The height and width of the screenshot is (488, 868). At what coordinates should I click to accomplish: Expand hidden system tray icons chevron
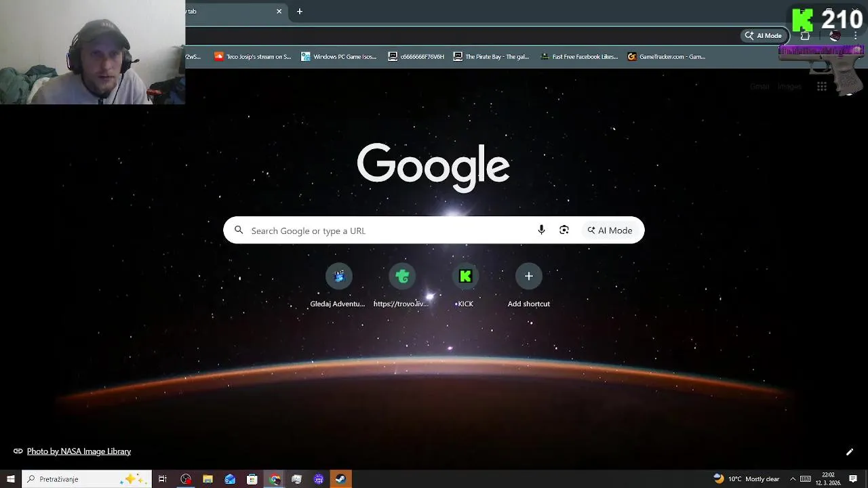click(x=793, y=479)
